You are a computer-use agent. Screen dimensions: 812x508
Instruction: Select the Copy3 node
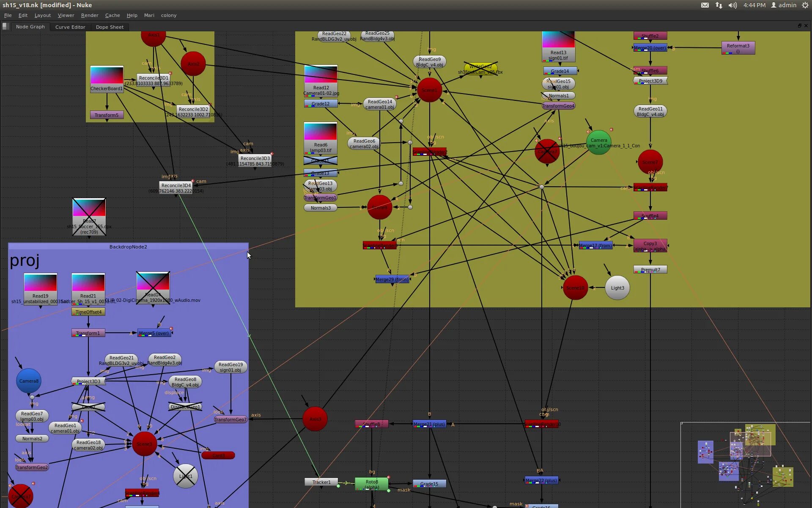(x=650, y=246)
